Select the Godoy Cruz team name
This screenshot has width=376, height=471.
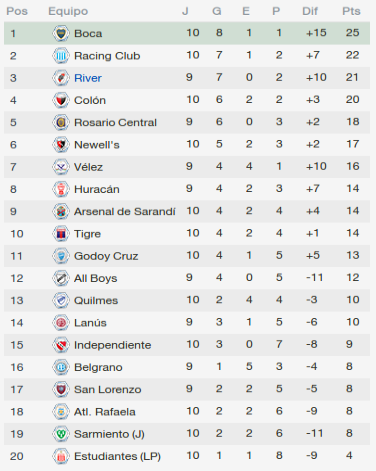point(106,256)
